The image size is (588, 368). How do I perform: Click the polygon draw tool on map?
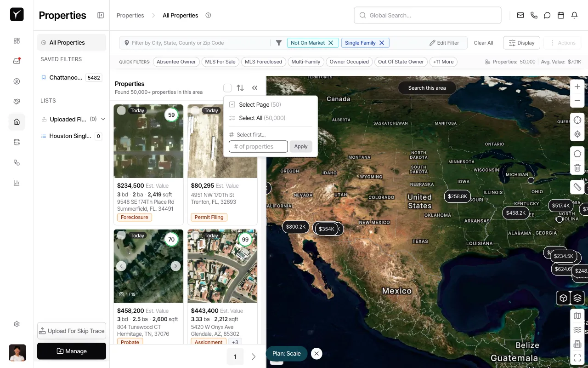[x=577, y=154]
